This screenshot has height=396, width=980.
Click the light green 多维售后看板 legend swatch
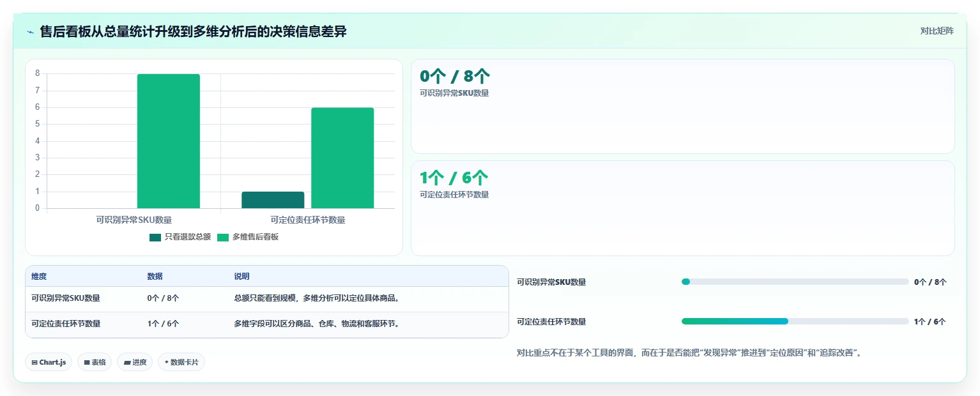pos(223,238)
